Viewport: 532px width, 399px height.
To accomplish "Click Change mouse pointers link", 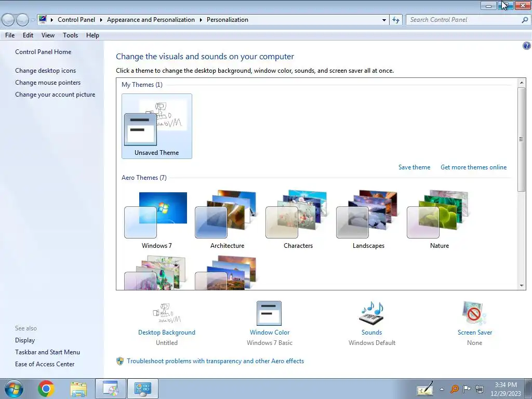I will (48, 83).
